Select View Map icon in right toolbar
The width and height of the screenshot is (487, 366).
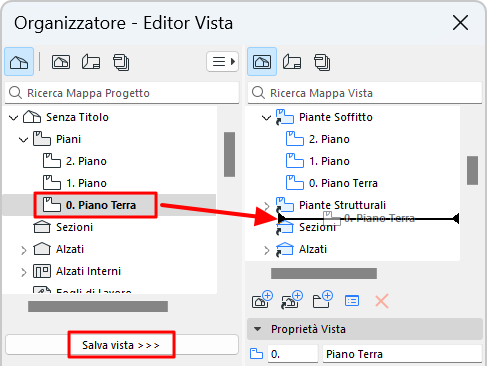262,62
